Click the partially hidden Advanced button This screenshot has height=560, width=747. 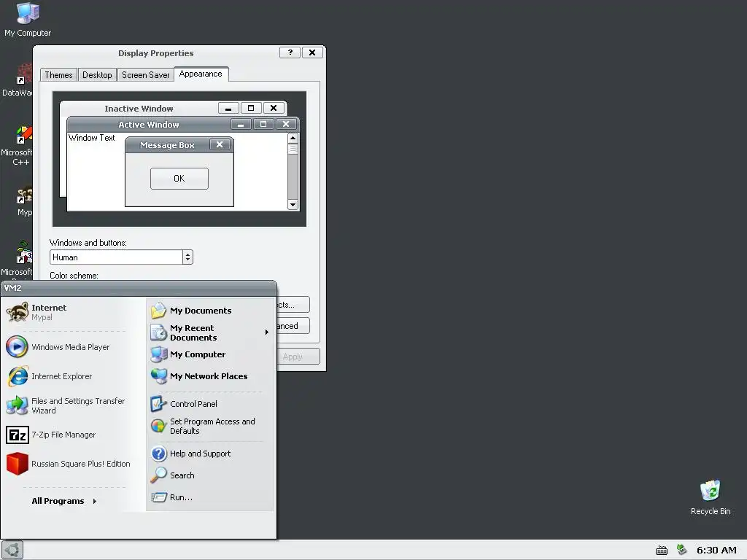point(293,326)
